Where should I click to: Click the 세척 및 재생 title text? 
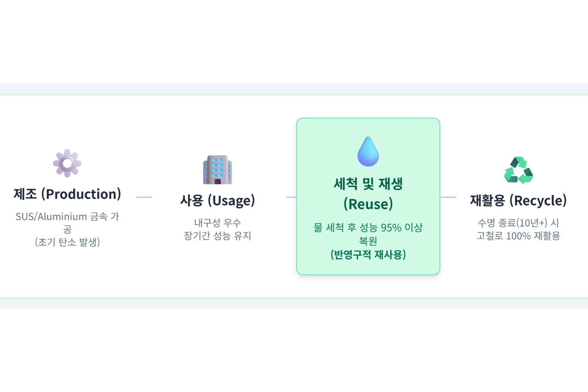pyautogui.click(x=368, y=183)
